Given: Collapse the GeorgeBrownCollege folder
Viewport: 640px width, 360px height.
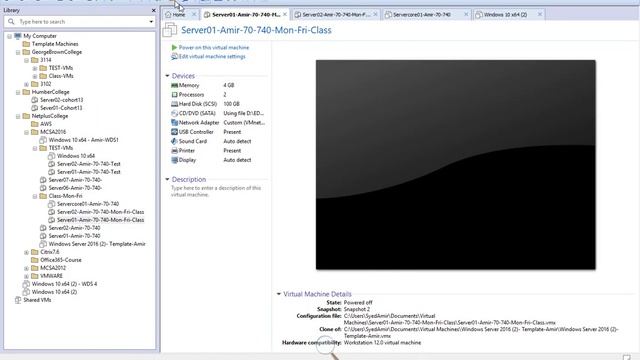Looking at the screenshot, I should (x=18, y=52).
